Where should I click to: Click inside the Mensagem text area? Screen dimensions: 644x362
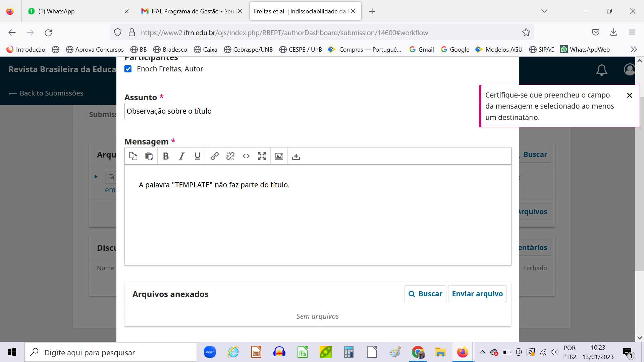click(318, 215)
